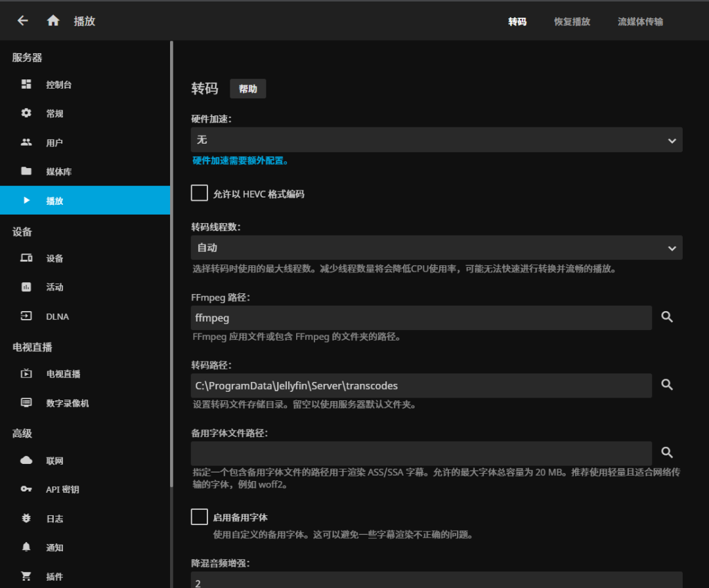Click the people icon for 用户
This screenshot has width=709, height=588.
tap(26, 142)
